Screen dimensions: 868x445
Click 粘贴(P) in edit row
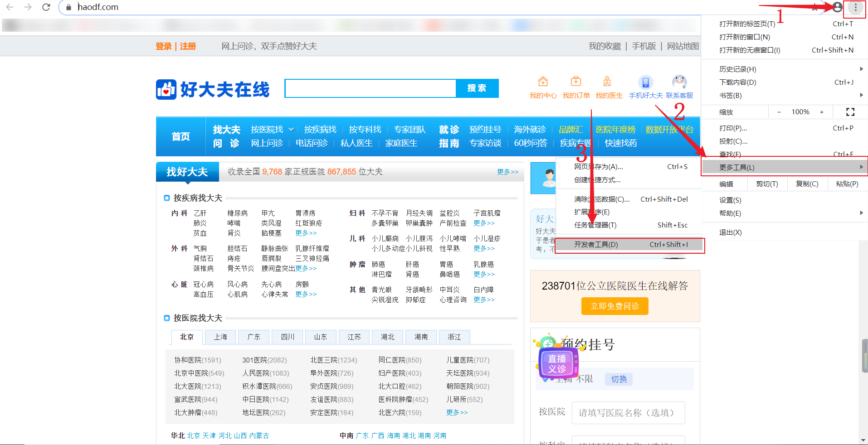pos(847,184)
